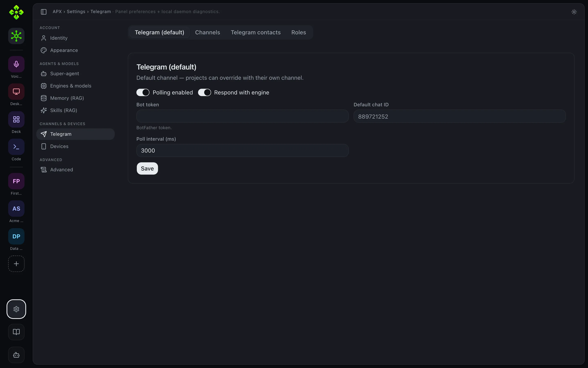Open Devices settings

(x=75, y=146)
